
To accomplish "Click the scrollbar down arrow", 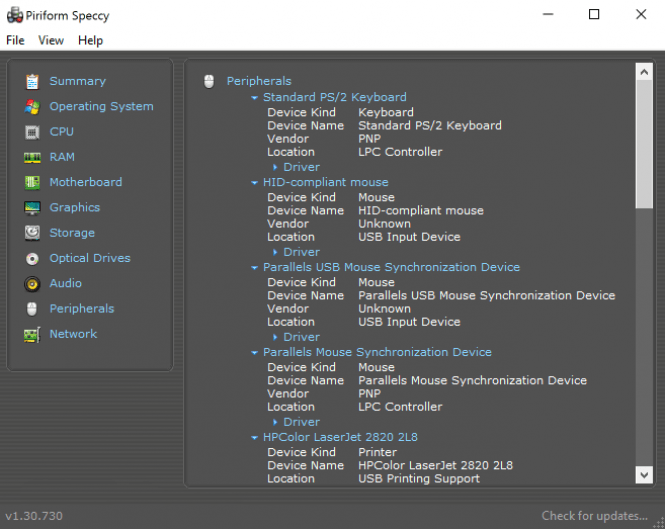I will (644, 475).
